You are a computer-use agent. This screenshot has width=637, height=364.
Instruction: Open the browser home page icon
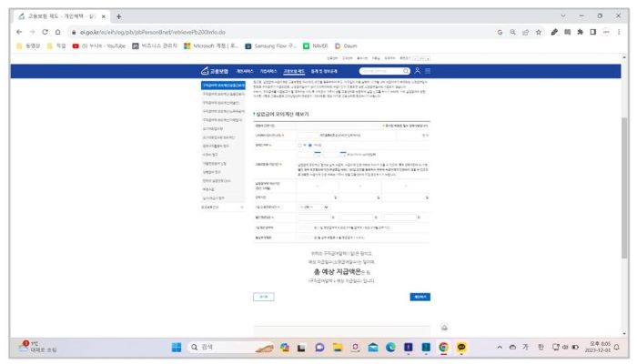point(57,32)
